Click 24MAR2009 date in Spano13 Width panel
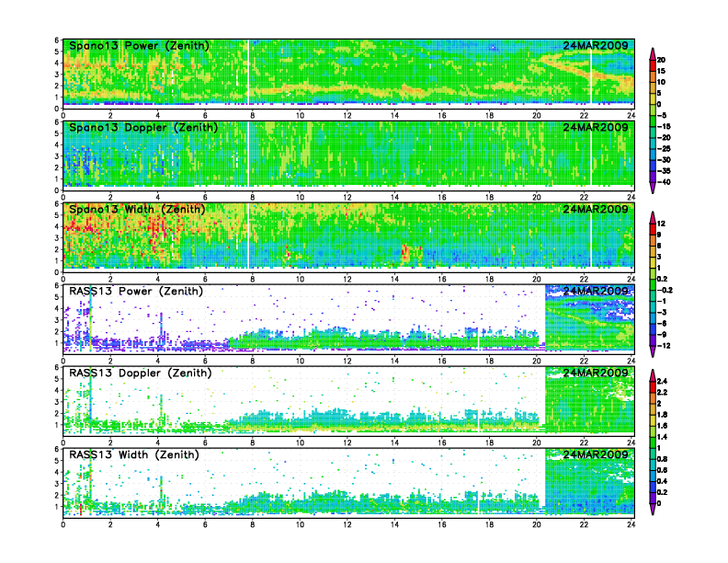 (596, 209)
